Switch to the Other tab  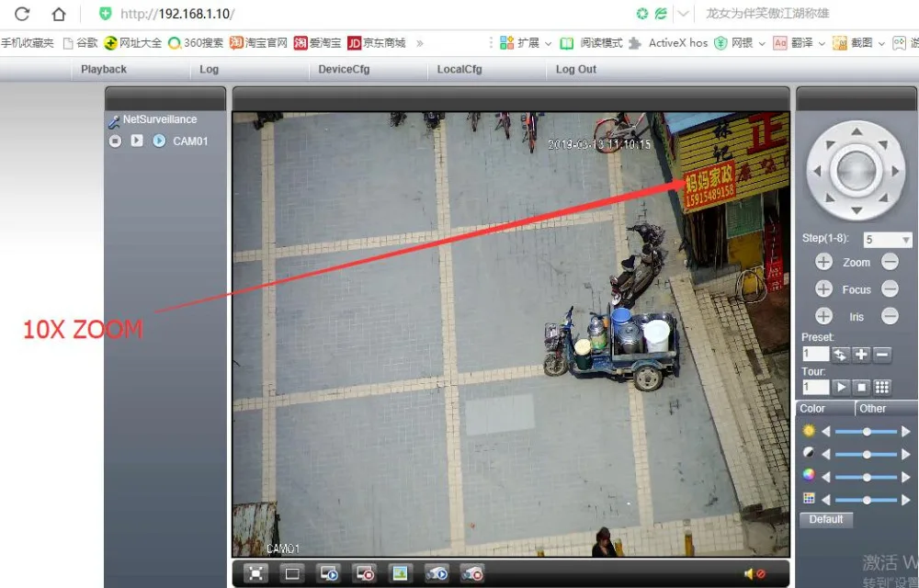pyautogui.click(x=886, y=409)
